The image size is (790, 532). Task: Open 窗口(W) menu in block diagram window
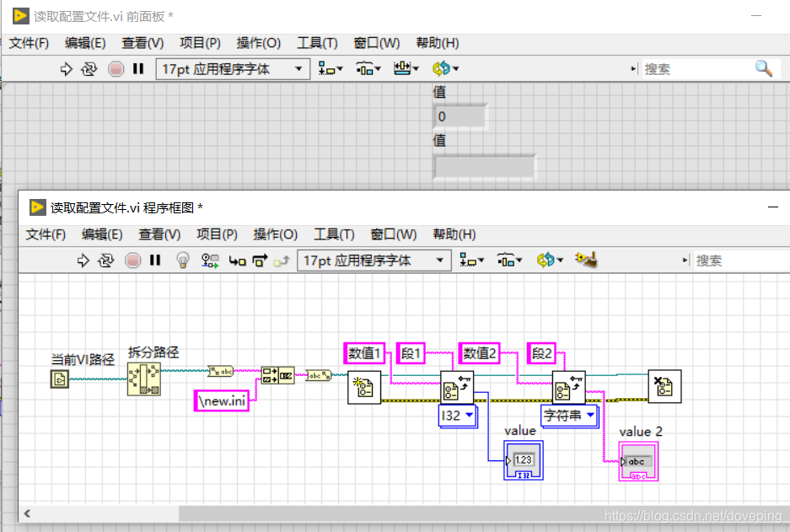coord(394,234)
